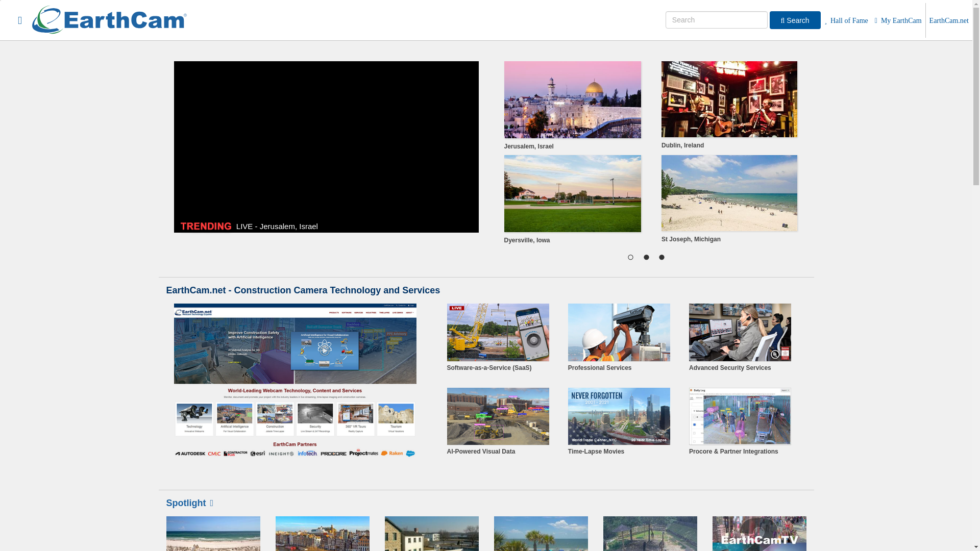Open the EarthCamTV Spotlight thumbnail
Image resolution: width=980 pixels, height=551 pixels.
759,534
